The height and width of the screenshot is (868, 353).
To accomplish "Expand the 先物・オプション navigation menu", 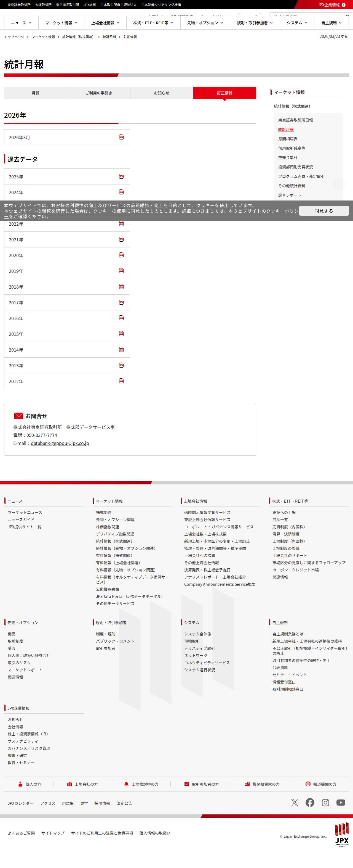I will tap(205, 23).
